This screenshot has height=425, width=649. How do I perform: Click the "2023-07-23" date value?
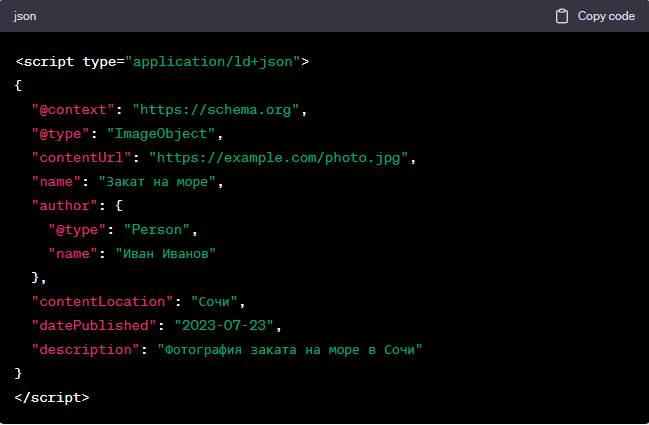point(224,326)
